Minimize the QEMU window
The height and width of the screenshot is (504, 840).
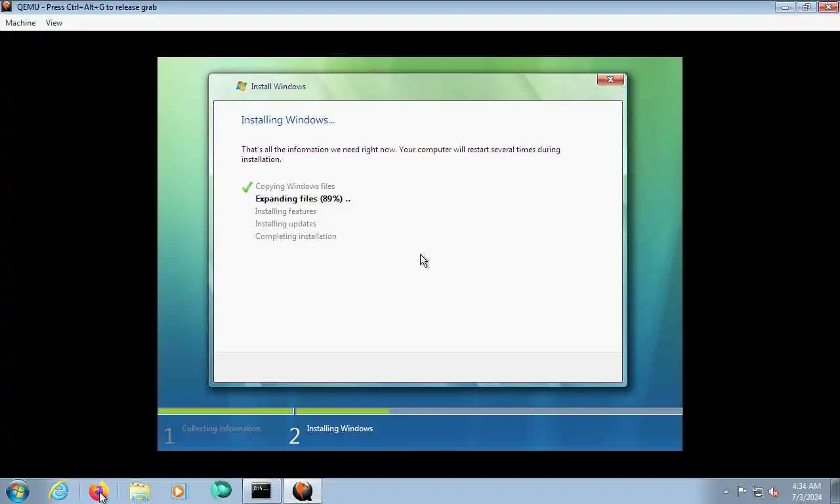pos(784,7)
